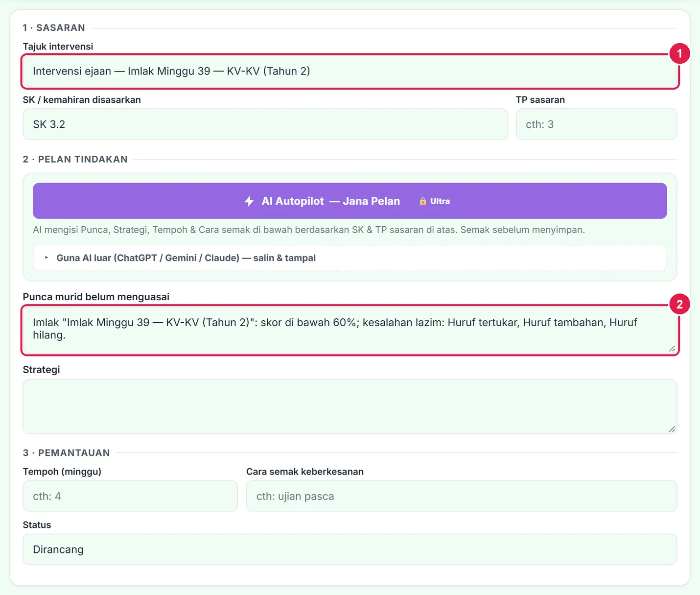The image size is (700, 595).
Task: Focus the TP sasaran field
Action: pyautogui.click(x=596, y=124)
